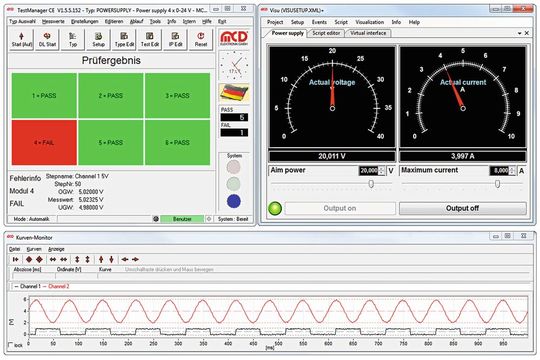Click the single up-arrow icon in Kurven-Monitor
This screenshot has height=360, width=540.
coord(101,259)
